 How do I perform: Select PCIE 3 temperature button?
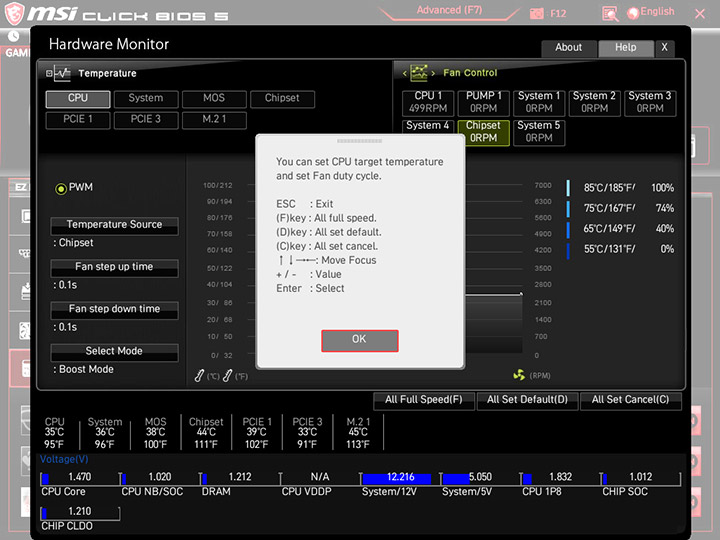click(x=146, y=120)
